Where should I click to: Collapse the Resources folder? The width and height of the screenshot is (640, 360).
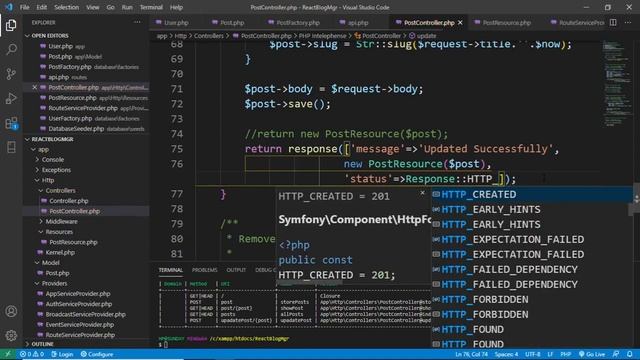click(x=59, y=232)
